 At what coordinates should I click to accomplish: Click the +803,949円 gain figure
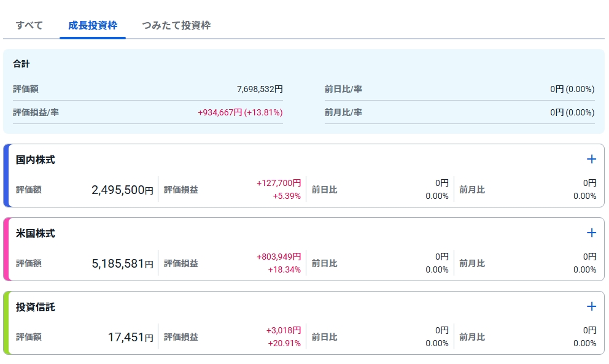coord(279,257)
